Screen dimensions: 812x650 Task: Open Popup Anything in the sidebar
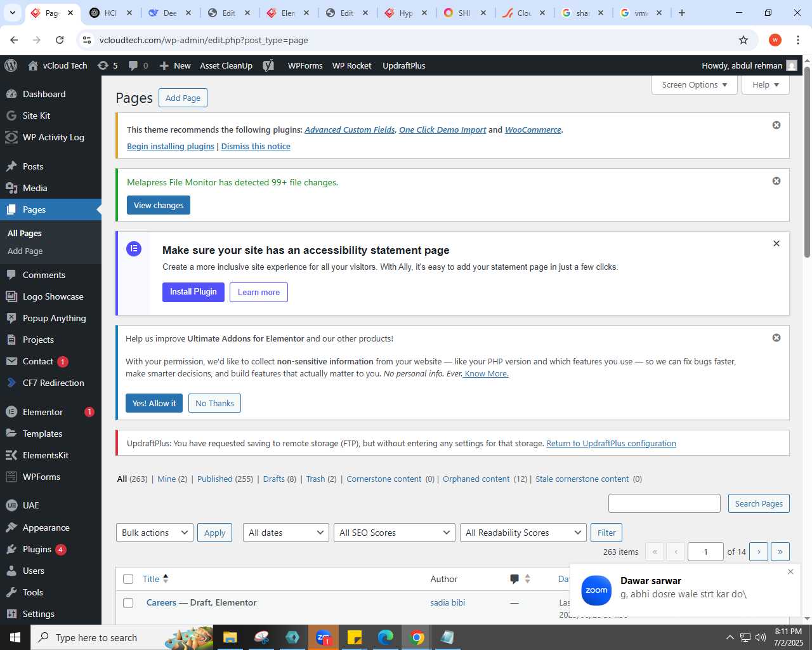(51, 318)
